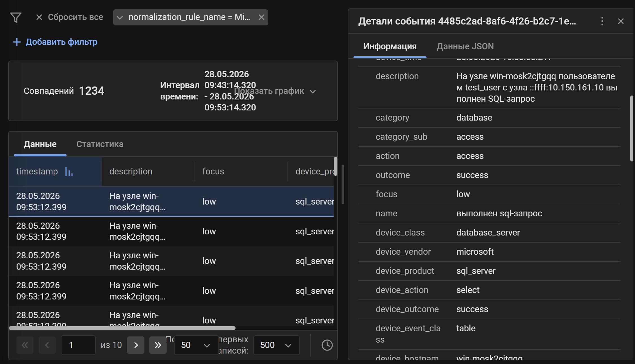635x364 pixels.
Task: Select the first highlighted event row
Action: [171, 201]
